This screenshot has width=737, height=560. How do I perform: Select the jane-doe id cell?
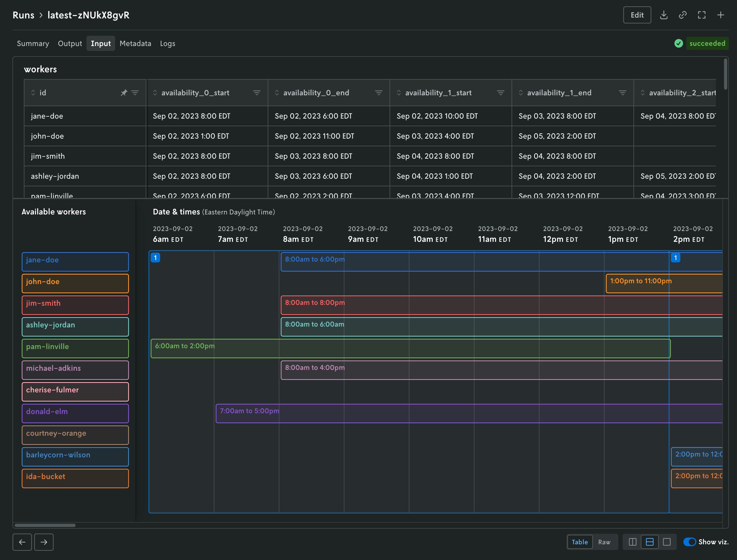coord(85,116)
